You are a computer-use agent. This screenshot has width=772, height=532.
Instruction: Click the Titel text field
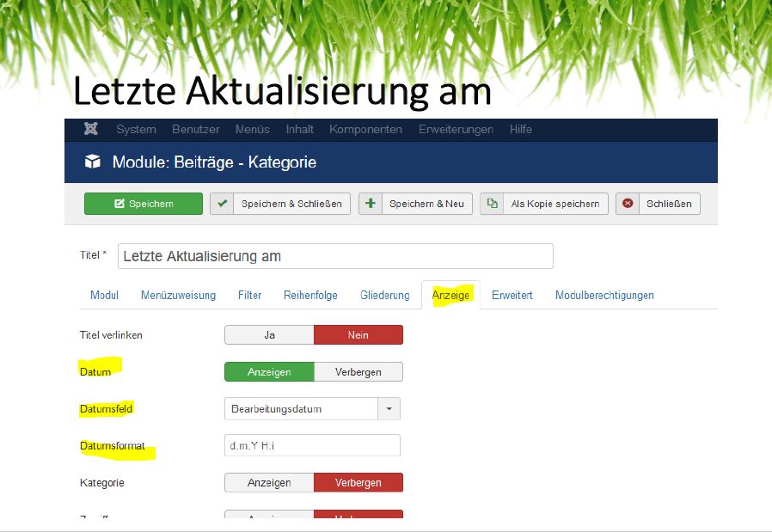point(335,256)
